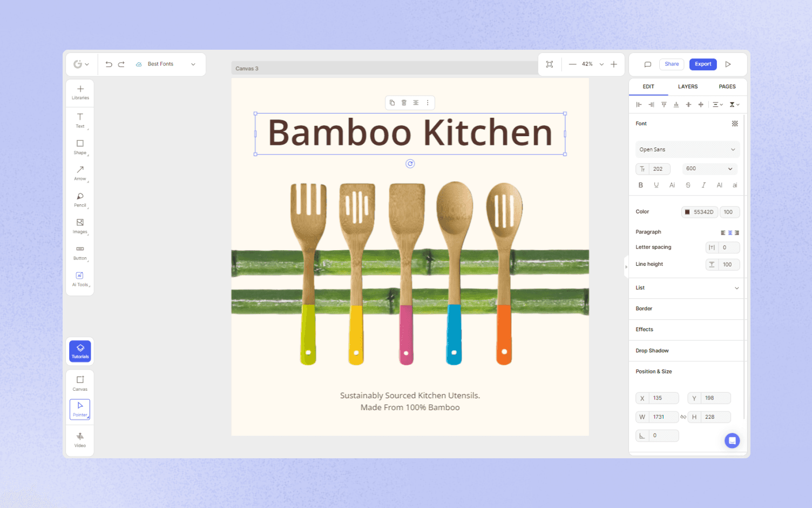Set paragraph alignment to right
Screen dimensions: 812x508
coord(736,233)
